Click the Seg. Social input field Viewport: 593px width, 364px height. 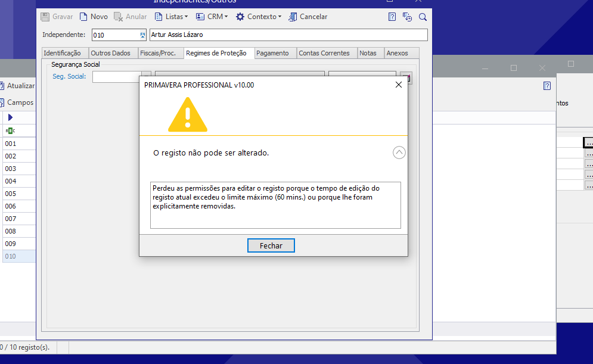pos(117,76)
